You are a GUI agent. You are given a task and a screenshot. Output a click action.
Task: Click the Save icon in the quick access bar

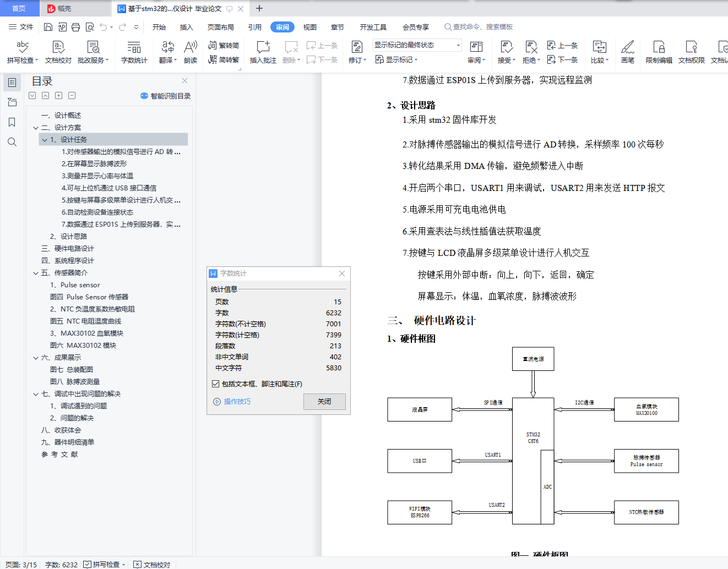pyautogui.click(x=48, y=27)
